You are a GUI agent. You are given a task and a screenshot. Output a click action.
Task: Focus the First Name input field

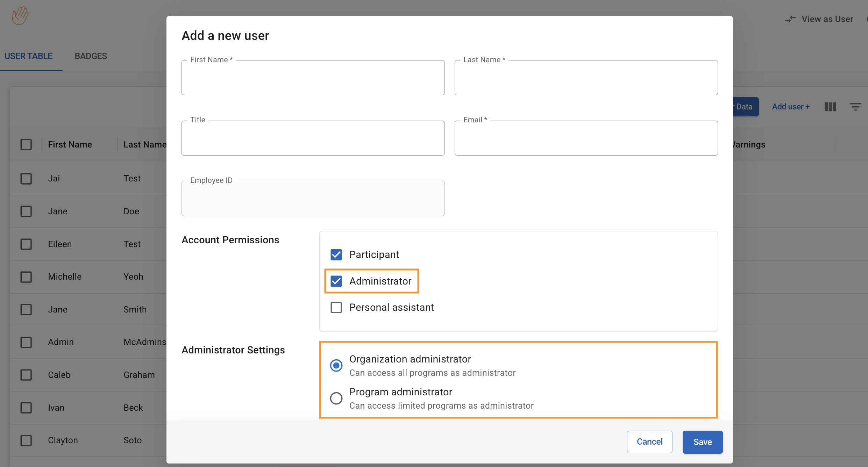click(x=313, y=78)
